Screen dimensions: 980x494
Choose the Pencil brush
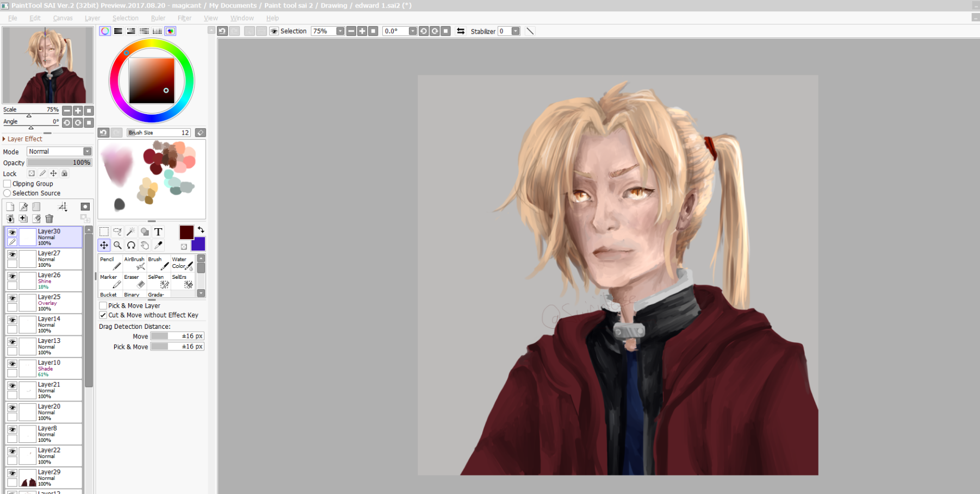(x=110, y=263)
